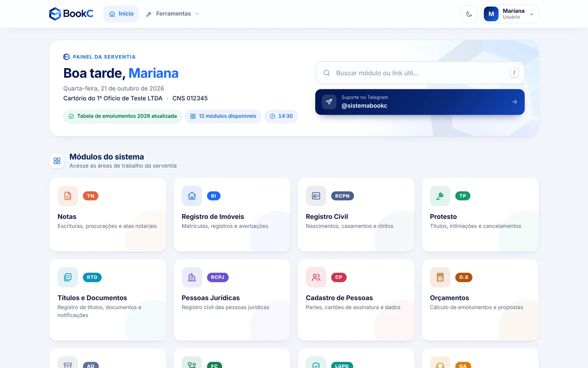
Task: Click Matrículas, registros e averbações description
Action: point(225,226)
